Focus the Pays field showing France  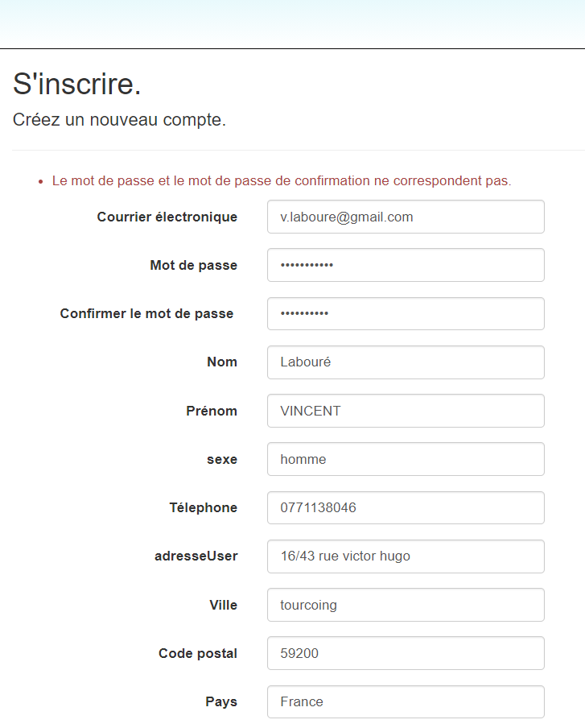pyautogui.click(x=406, y=701)
